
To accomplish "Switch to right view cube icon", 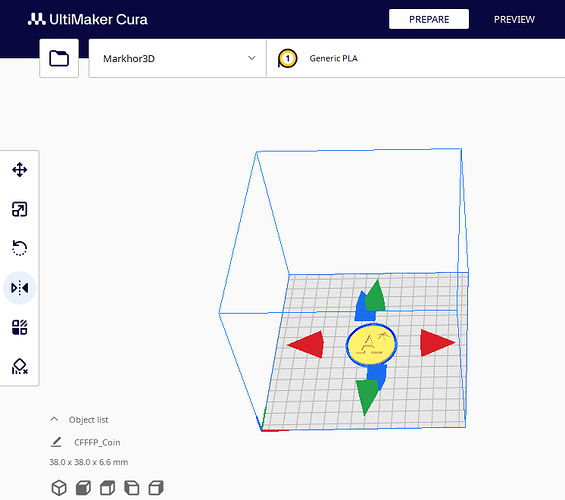I will click(x=156, y=488).
